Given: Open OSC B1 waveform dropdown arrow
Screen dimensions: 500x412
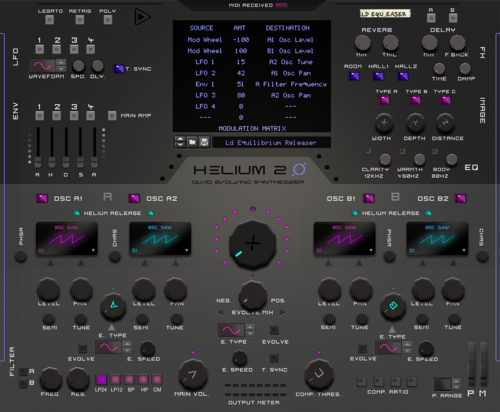Looking at the screenshot, I should (371, 250).
